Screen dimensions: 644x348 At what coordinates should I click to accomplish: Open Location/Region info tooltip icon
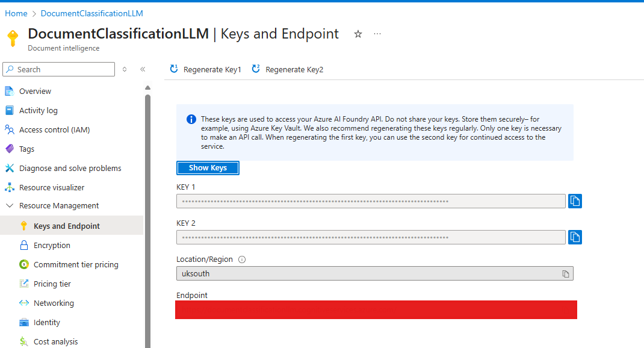(x=242, y=259)
